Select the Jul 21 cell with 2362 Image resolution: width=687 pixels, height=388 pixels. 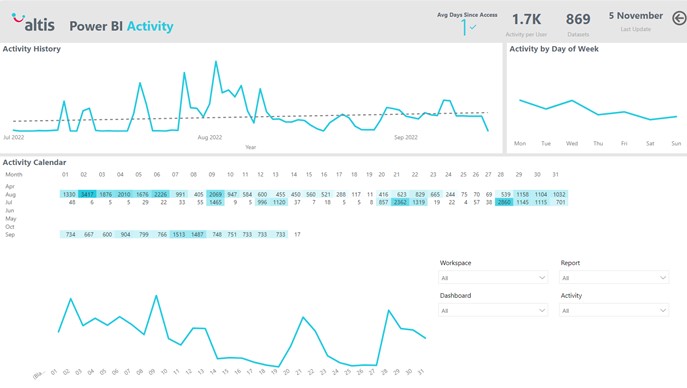point(400,202)
